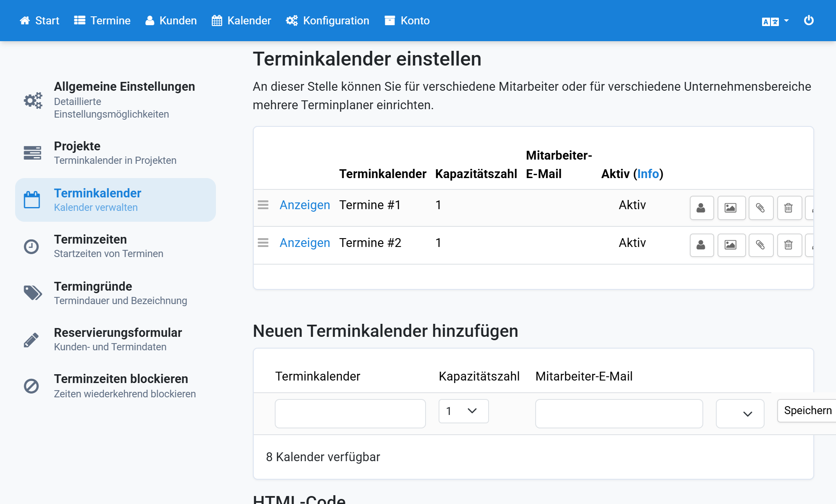The height and width of the screenshot is (504, 836).
Task: Click Anzeigen for Termine #2
Action: [x=305, y=243]
